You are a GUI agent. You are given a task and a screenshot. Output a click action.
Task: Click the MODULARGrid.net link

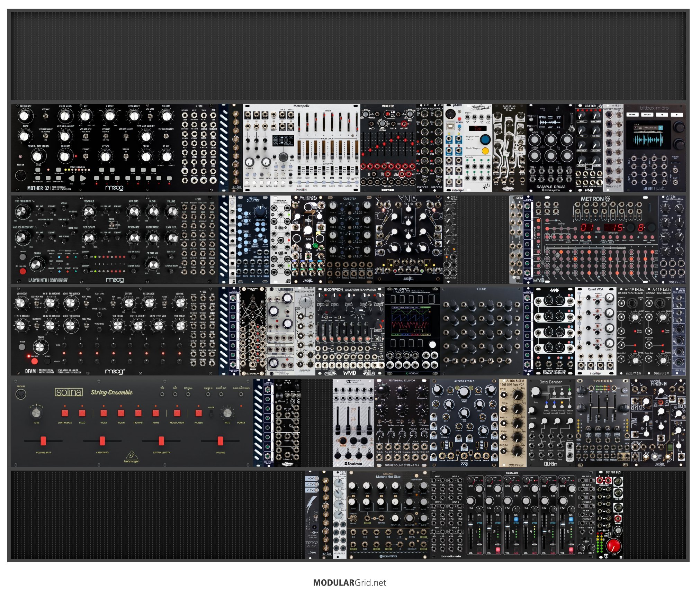pos(349,583)
